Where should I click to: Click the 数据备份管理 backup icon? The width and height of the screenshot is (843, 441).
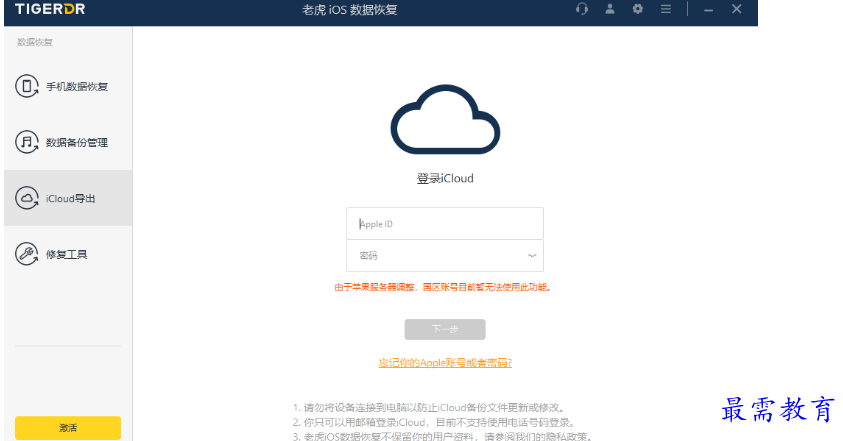[x=26, y=142]
